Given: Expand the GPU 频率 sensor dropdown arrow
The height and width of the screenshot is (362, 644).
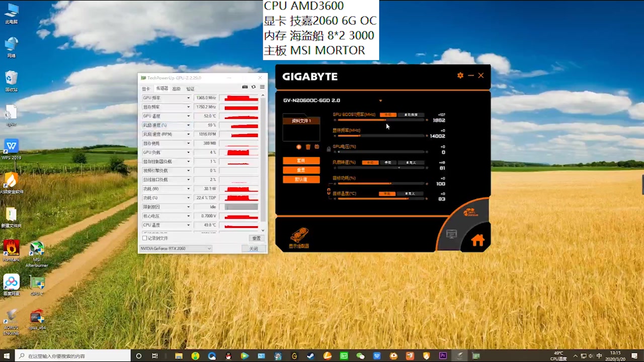Looking at the screenshot, I should [x=189, y=98].
